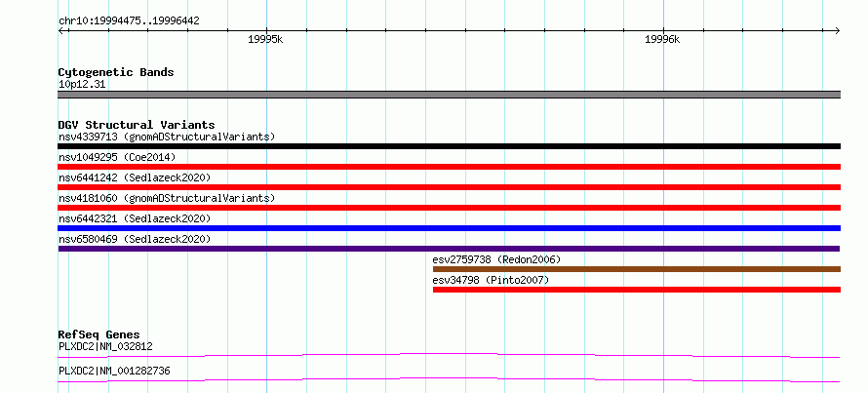
Task: Click the esv2759738 (Redon2006) label
Action: tap(496, 259)
